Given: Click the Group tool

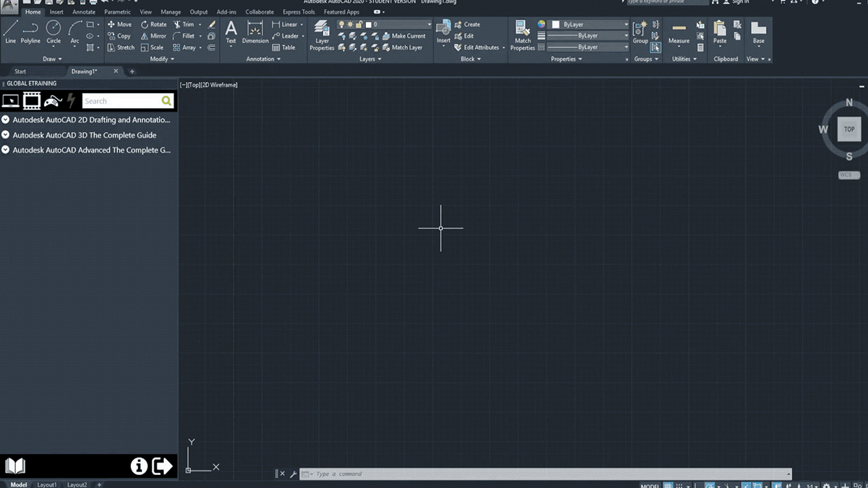Looking at the screenshot, I should 641,32.
